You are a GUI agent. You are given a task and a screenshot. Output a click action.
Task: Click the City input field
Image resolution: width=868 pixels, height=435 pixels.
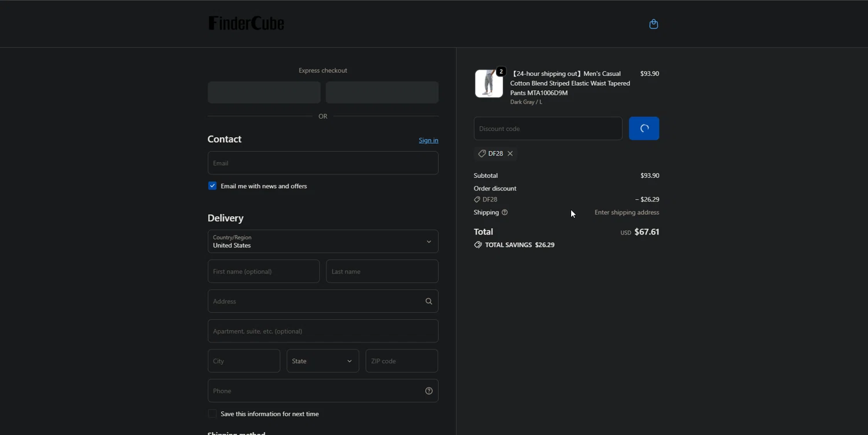click(244, 361)
